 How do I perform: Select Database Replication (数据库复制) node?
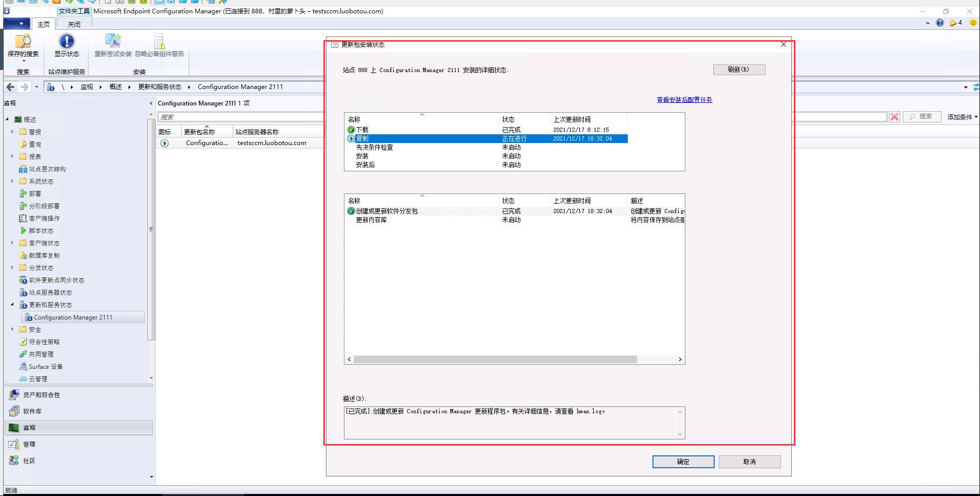(x=40, y=255)
